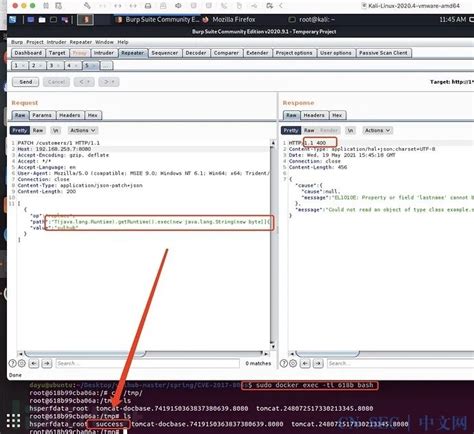The image size is (474, 434).
Task: Move request pane horizontal scrollbar
Action: [x=85, y=353]
